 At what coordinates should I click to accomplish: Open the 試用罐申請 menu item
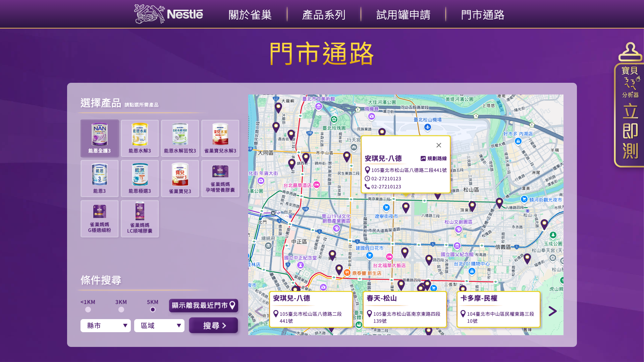coord(403,15)
